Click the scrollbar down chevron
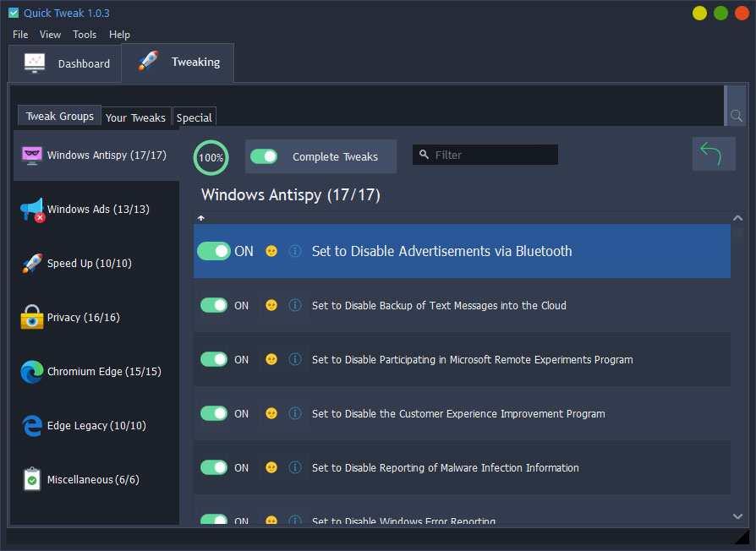756x551 pixels. 737,516
